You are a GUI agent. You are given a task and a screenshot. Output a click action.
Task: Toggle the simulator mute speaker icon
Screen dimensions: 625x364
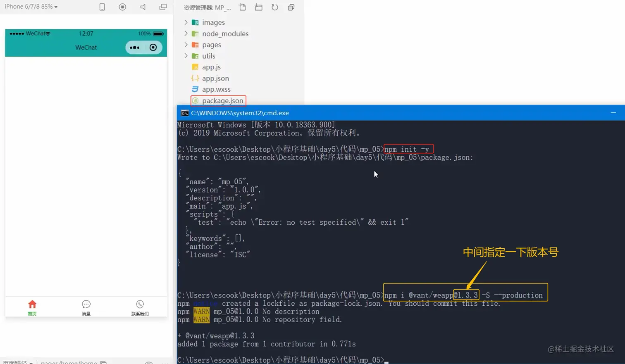point(143,7)
